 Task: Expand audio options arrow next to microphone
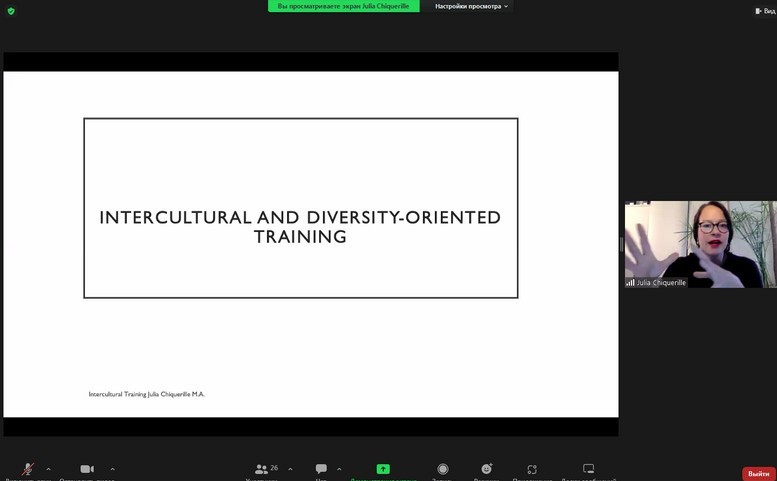coord(49,469)
